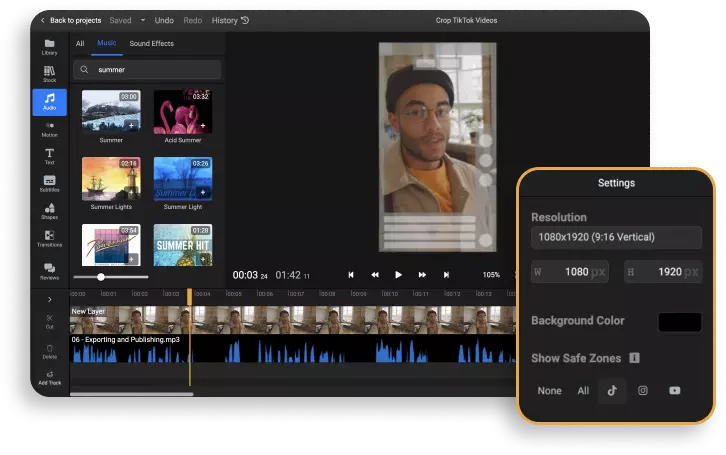
Task: Open History
Action: tap(230, 20)
